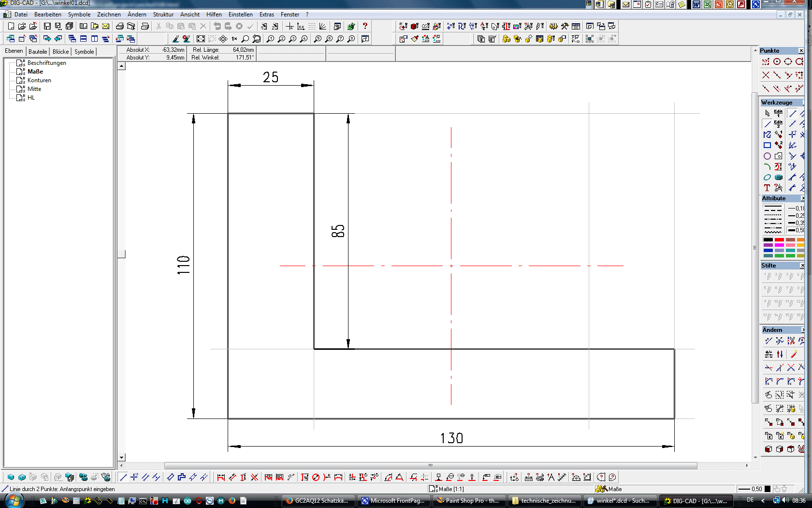
Task: Close the Punkte panel
Action: point(801,51)
